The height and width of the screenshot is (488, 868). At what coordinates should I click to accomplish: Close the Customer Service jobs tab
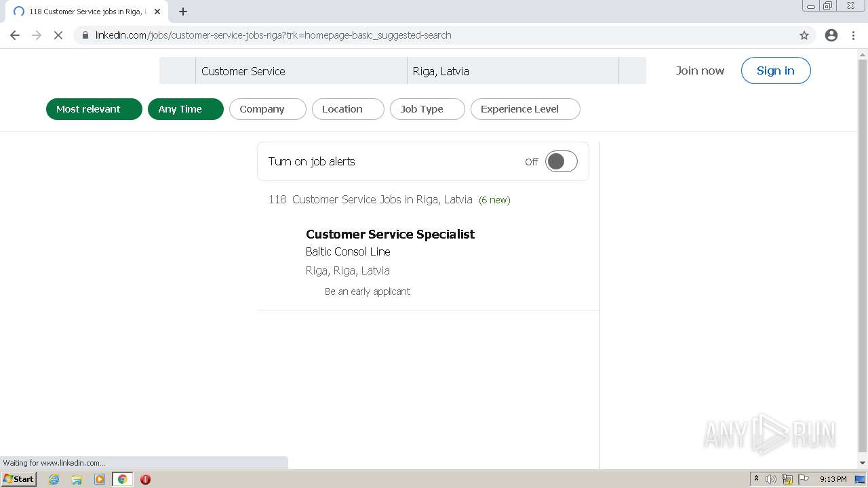click(157, 12)
